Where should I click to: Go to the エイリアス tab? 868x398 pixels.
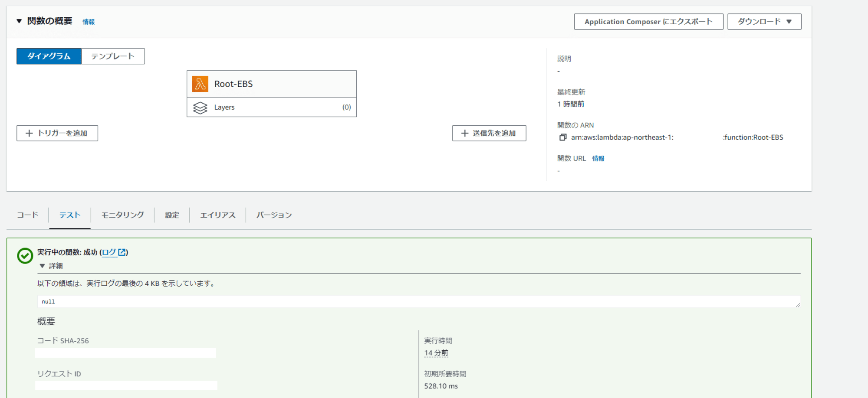pyautogui.click(x=218, y=215)
